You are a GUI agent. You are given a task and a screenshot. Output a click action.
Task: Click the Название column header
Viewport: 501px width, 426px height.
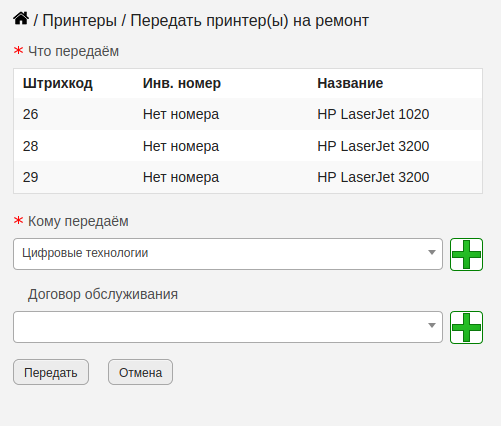[350, 83]
